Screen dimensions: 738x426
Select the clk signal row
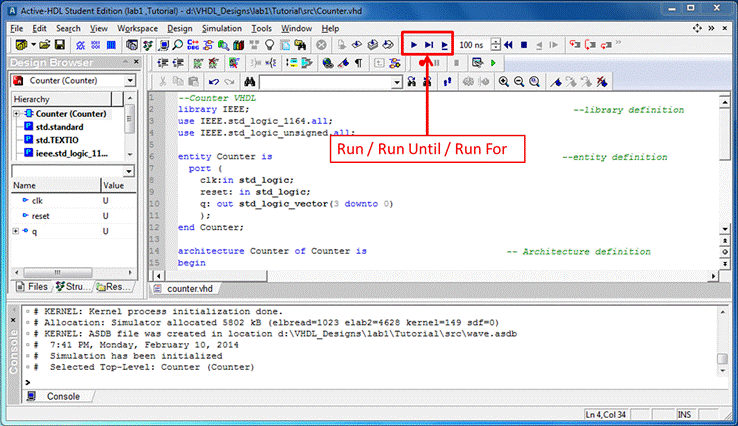pos(73,201)
